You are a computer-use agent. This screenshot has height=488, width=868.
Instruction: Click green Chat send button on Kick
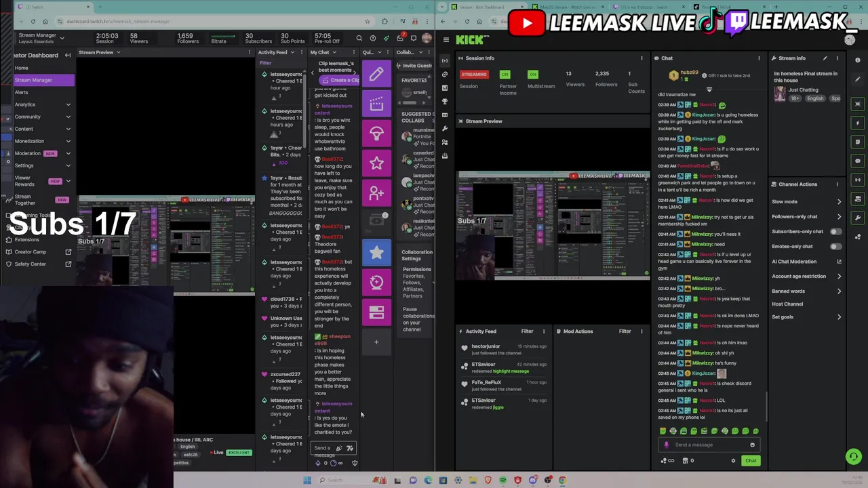coord(751,461)
